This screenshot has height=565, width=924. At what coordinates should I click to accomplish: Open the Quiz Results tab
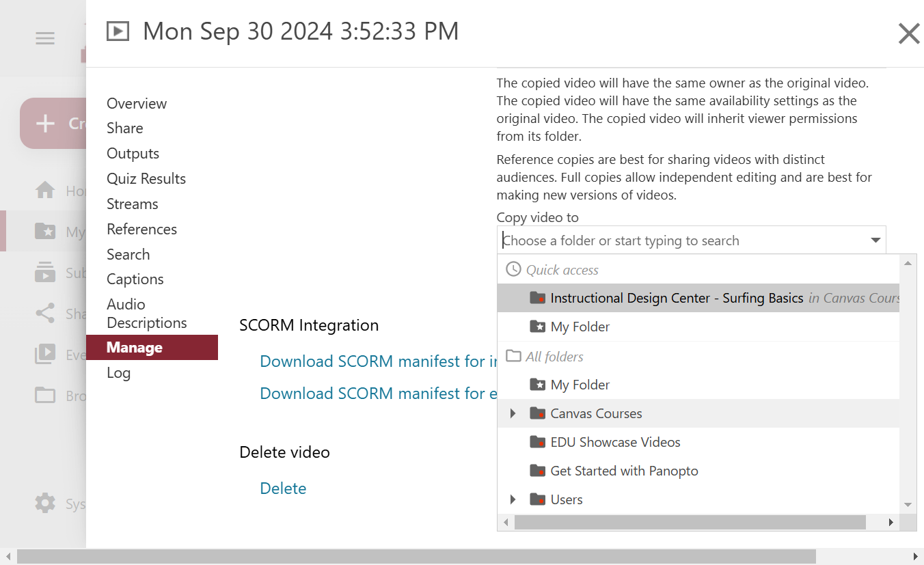click(146, 178)
